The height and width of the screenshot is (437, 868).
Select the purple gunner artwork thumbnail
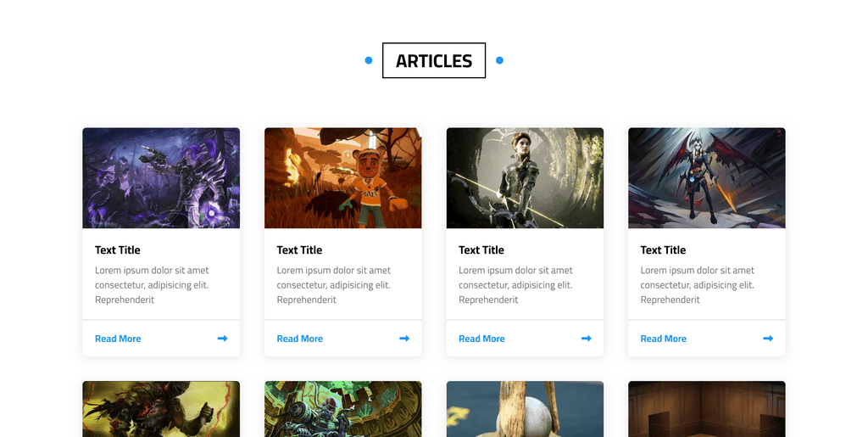click(161, 178)
